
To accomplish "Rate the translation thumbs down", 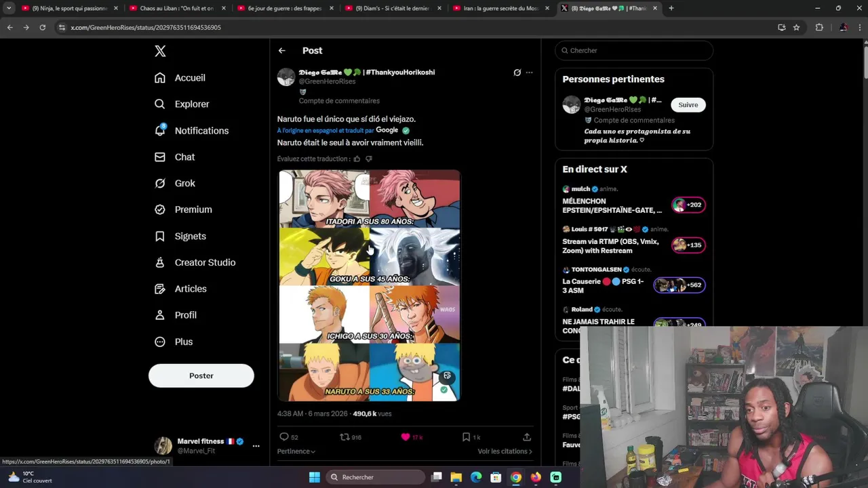I will (x=369, y=159).
